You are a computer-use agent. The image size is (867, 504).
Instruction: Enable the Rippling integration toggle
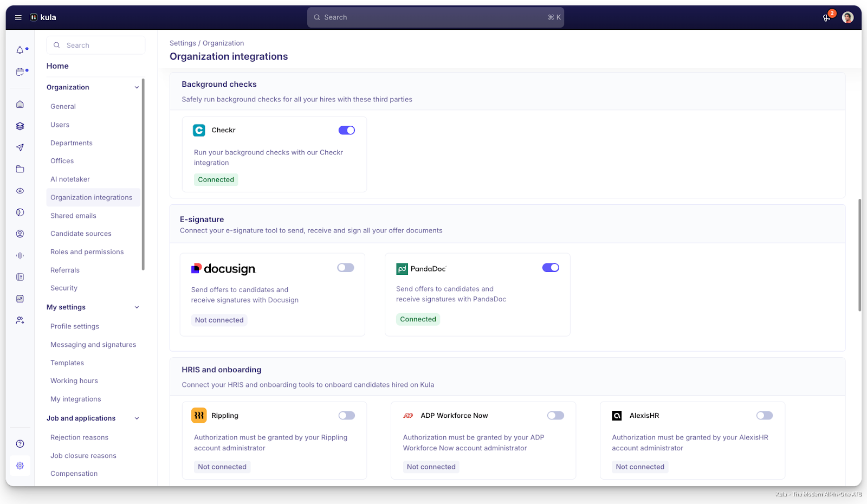coord(347,416)
